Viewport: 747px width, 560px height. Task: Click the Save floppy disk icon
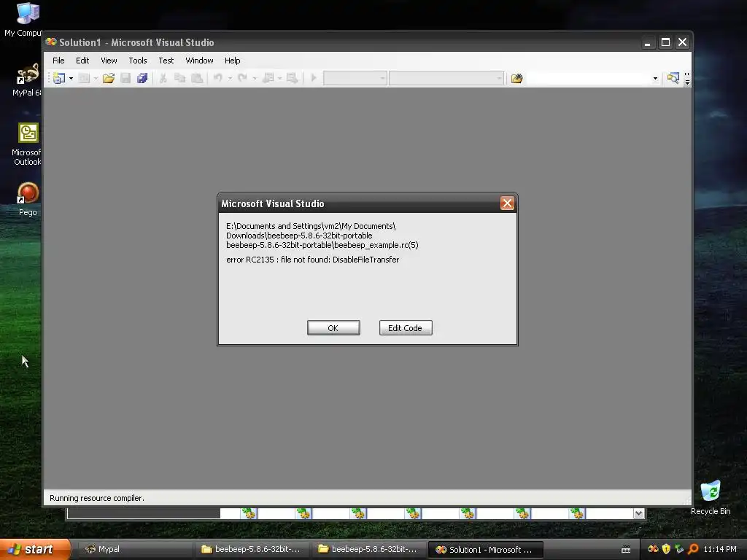(x=125, y=78)
